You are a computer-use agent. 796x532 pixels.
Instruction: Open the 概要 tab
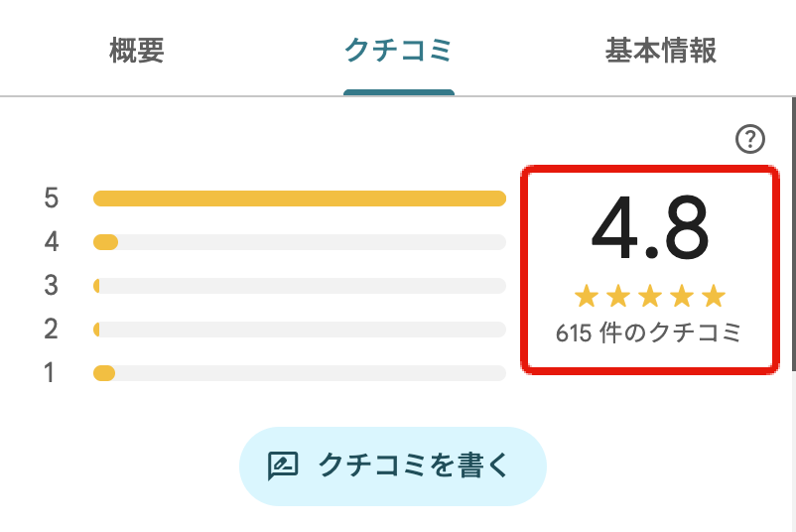(x=136, y=50)
